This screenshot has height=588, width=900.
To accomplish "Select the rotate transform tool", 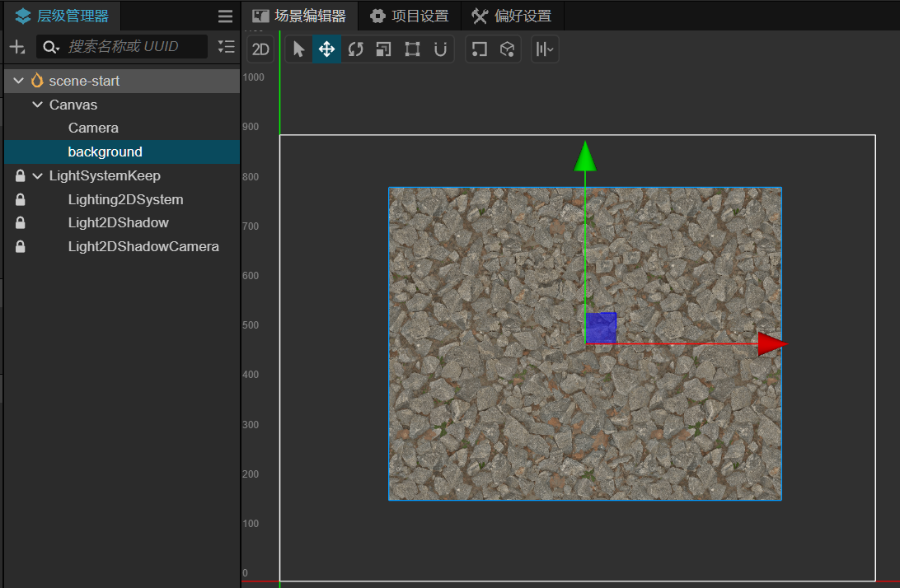I will (355, 49).
